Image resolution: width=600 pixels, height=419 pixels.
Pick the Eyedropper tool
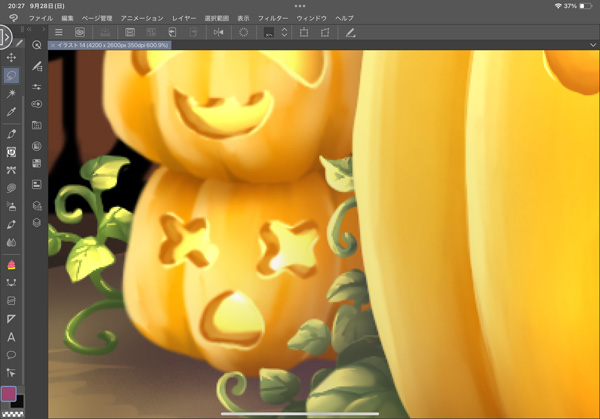(x=12, y=112)
